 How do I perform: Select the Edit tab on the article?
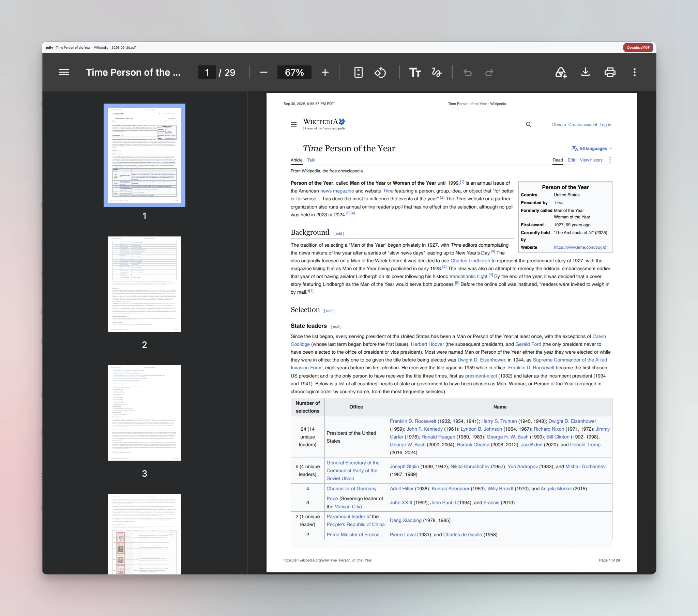(571, 160)
